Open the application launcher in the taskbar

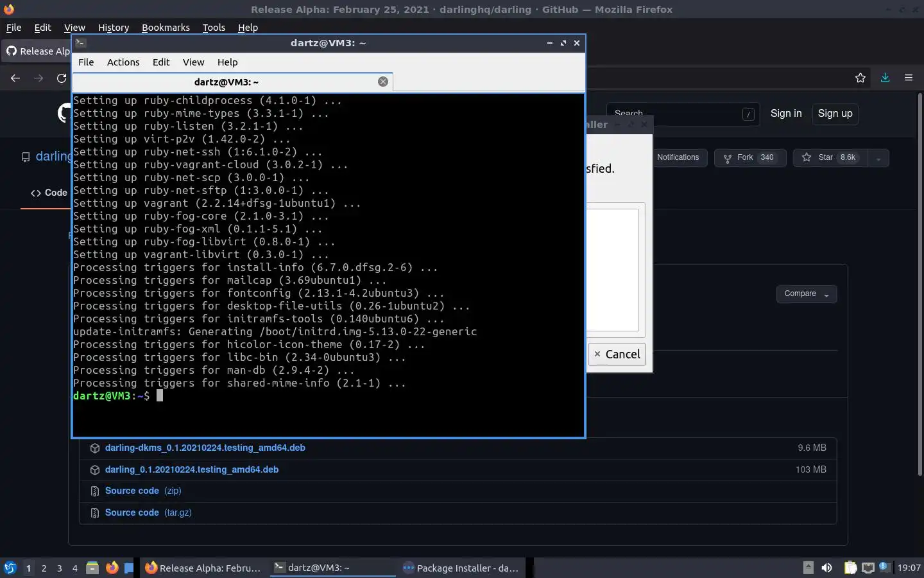click(x=10, y=568)
